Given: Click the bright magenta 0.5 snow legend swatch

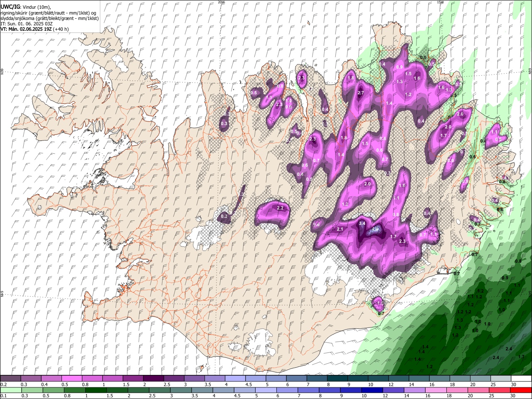Looking at the screenshot, I should [x=71, y=379].
